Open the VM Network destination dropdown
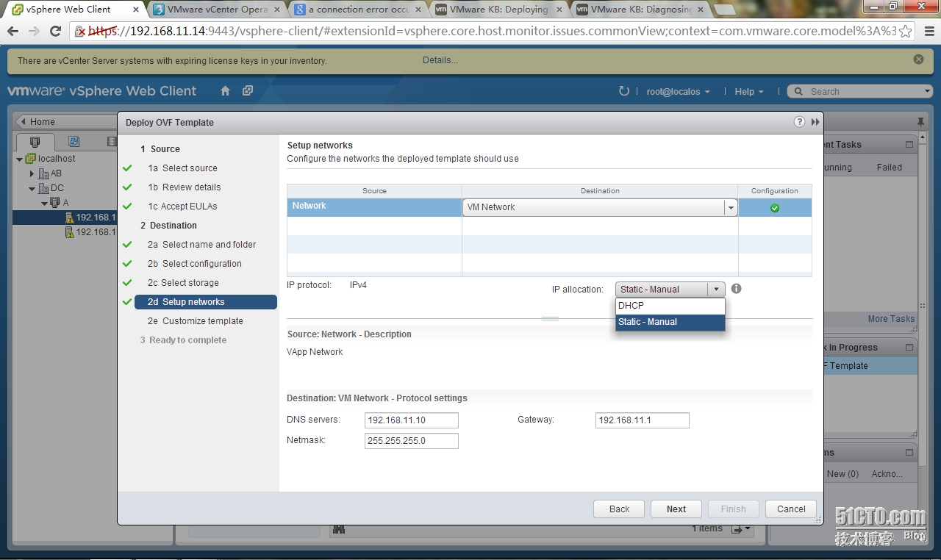 (731, 208)
